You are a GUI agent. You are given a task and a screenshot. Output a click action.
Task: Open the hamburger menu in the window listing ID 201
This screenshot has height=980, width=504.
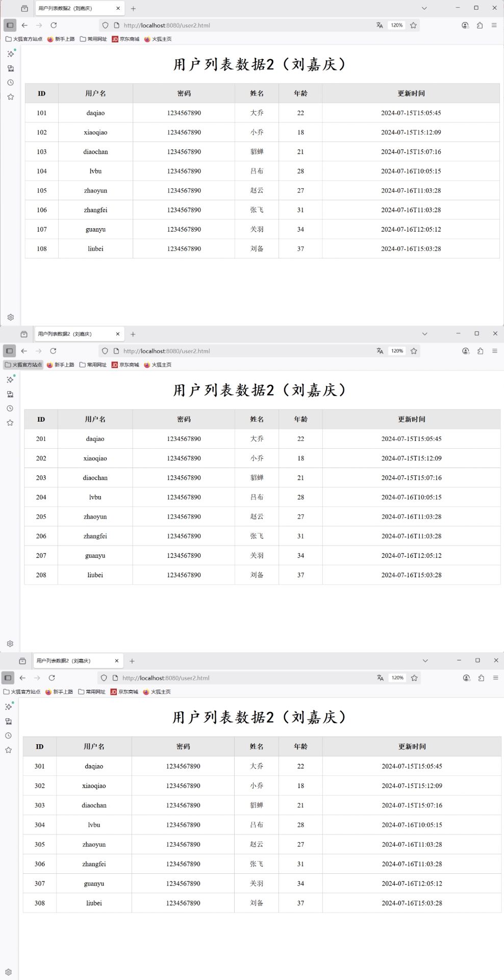click(494, 351)
